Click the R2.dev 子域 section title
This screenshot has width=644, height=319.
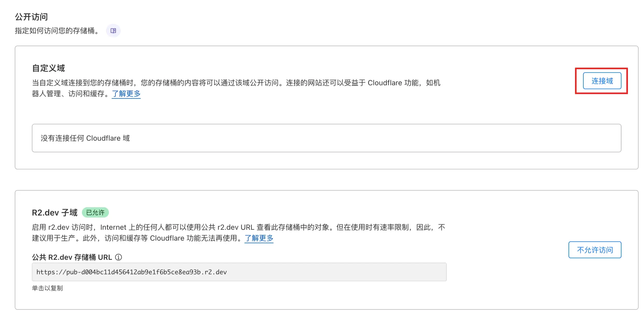(x=55, y=213)
